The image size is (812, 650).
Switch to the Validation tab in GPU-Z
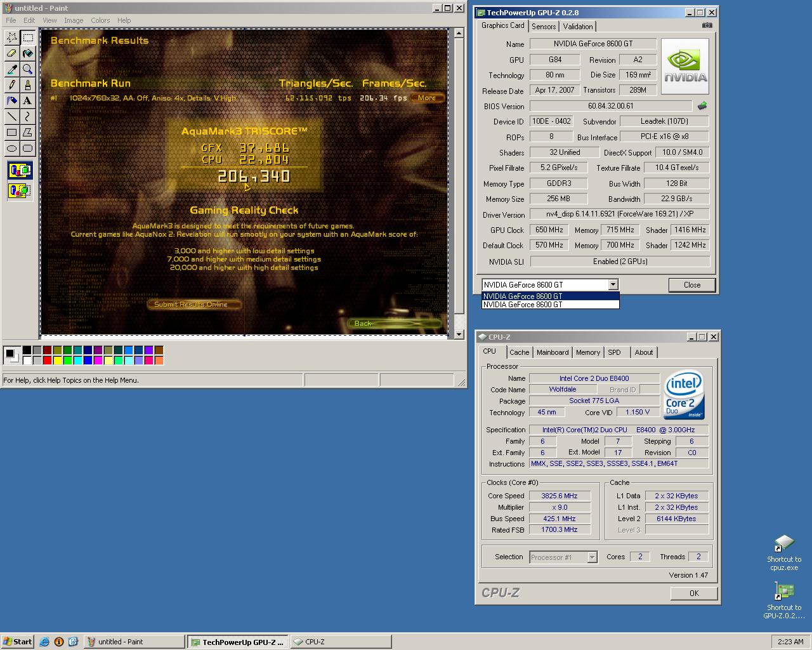click(x=578, y=26)
